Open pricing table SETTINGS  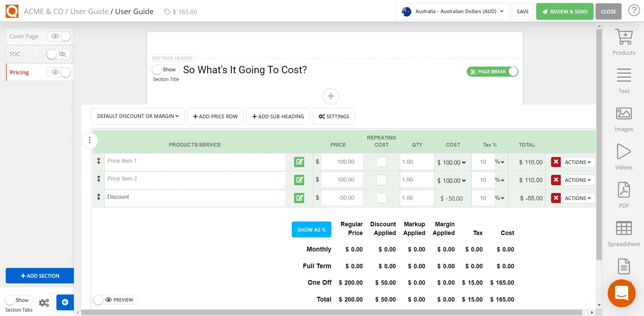[x=334, y=116]
